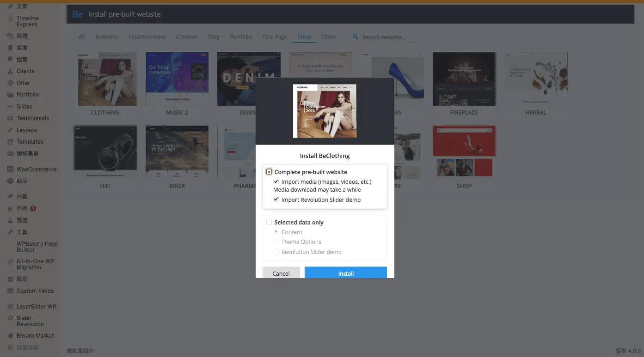Click the WooCommerce sidebar icon
This screenshot has width=644, height=357.
(10, 169)
